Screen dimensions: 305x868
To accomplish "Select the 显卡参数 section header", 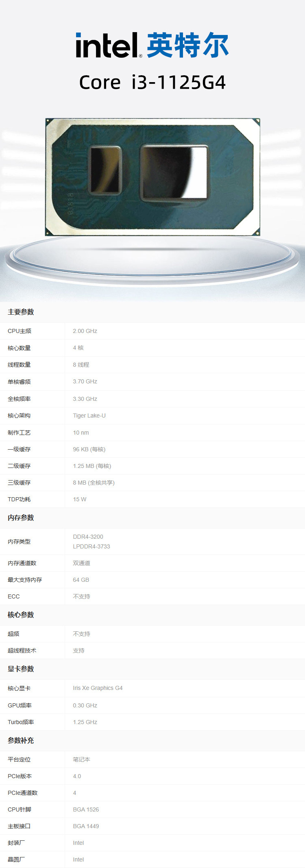I will click(x=21, y=669).
